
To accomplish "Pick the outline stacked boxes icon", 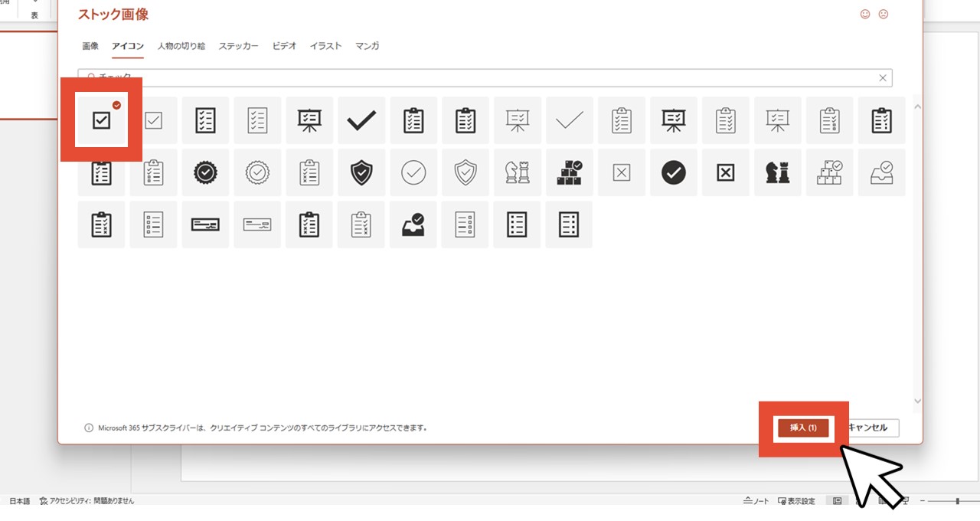I will pos(830,172).
